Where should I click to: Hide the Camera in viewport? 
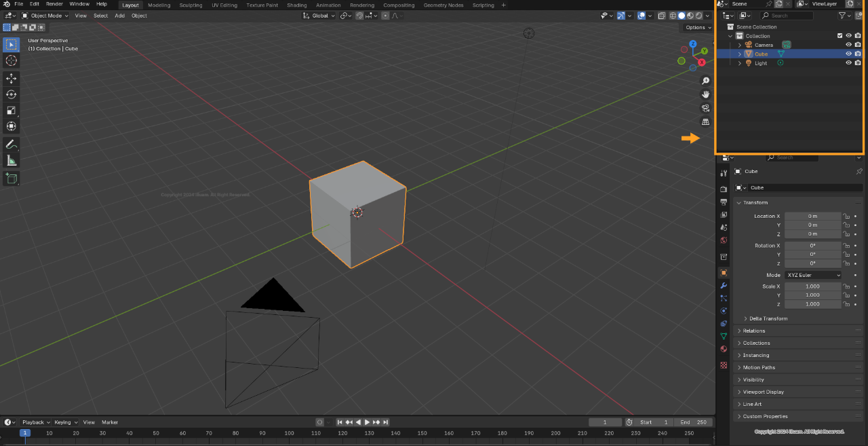pos(848,45)
